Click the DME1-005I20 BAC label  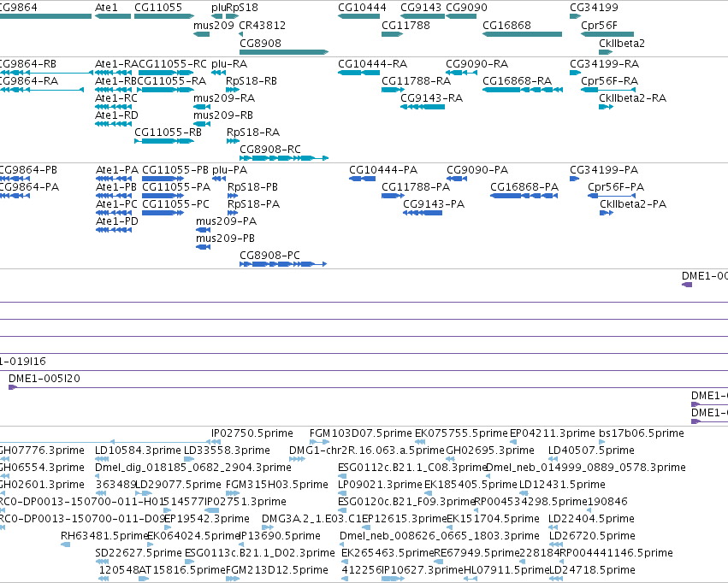(44, 379)
